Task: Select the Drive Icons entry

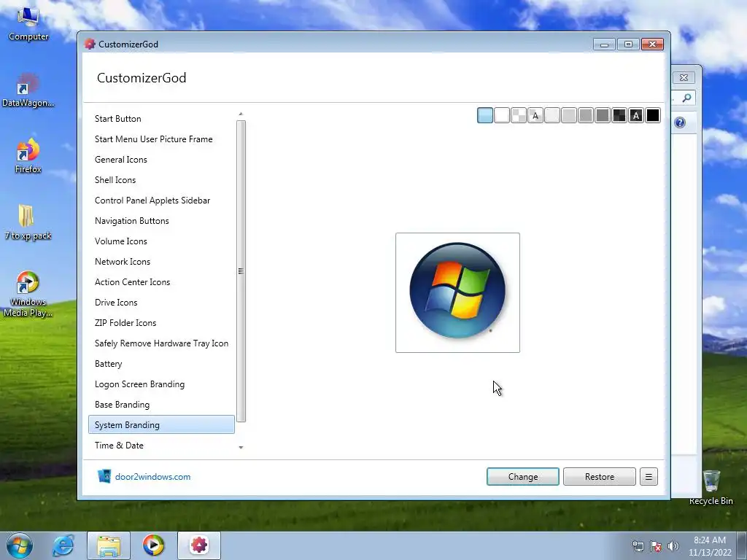Action: click(x=161, y=303)
